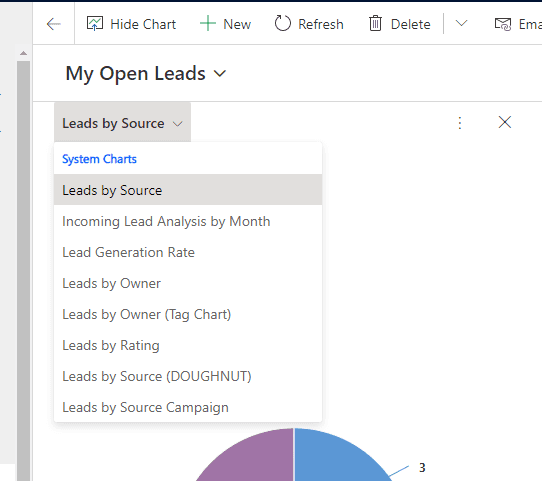
Task: Click the circular Refresh icon
Action: pos(283,23)
